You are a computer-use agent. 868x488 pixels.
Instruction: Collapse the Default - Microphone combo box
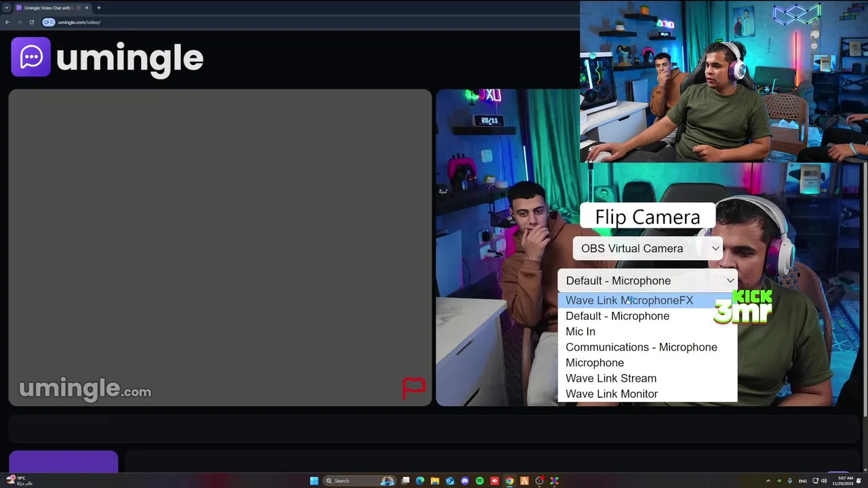point(648,281)
